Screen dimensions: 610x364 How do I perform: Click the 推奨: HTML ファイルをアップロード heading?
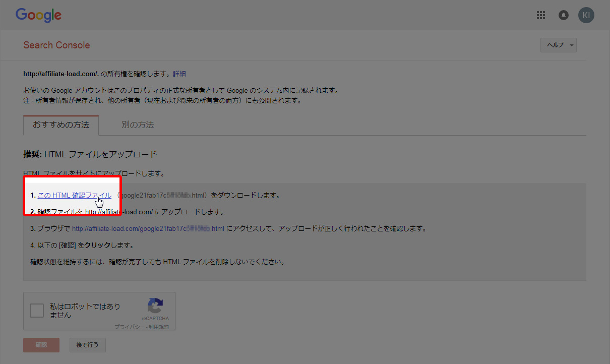[90, 154]
